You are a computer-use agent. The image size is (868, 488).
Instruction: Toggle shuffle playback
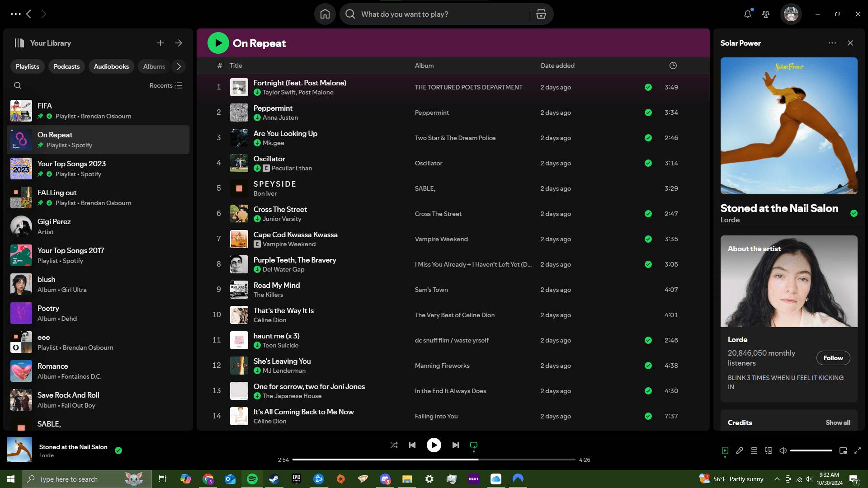tap(394, 445)
